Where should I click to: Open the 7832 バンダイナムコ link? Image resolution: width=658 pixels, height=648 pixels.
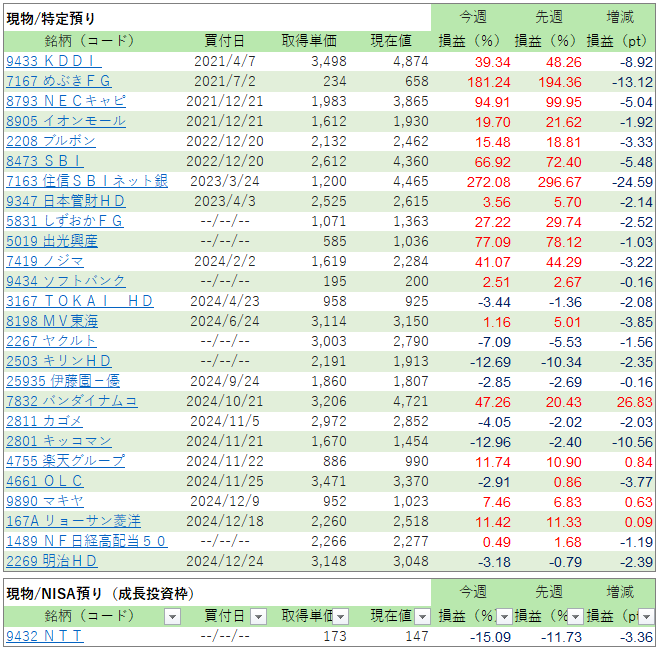[72, 401]
